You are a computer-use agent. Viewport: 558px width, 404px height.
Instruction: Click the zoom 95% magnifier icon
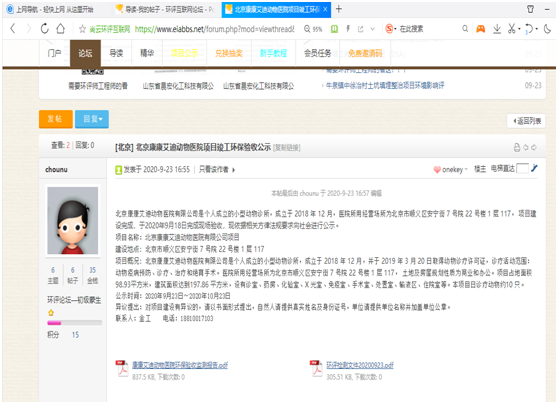pyautogui.click(x=307, y=29)
